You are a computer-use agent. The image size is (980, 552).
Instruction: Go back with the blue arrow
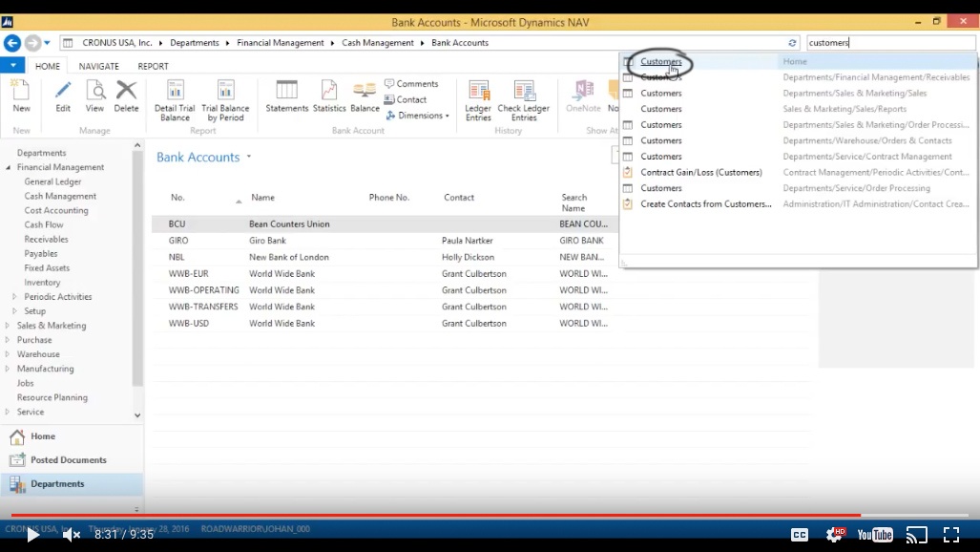coord(12,43)
